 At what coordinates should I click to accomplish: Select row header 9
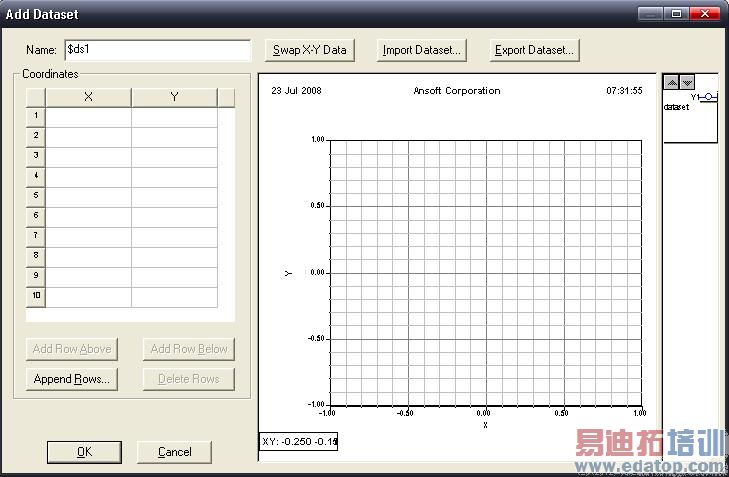[x=36, y=277]
